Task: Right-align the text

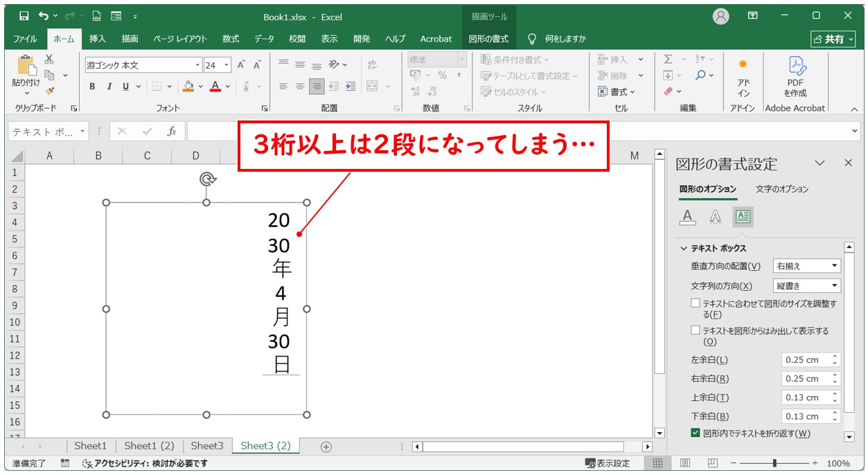Action: 317,87
